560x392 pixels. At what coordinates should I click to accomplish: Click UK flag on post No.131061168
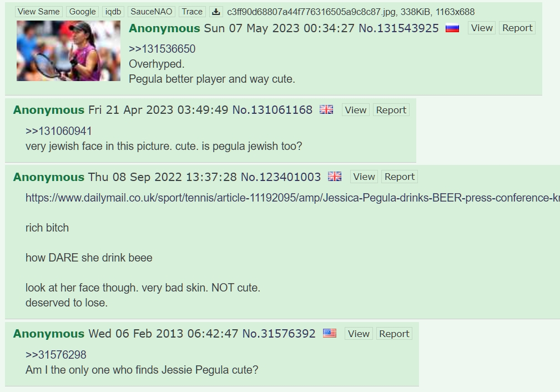[x=326, y=110]
